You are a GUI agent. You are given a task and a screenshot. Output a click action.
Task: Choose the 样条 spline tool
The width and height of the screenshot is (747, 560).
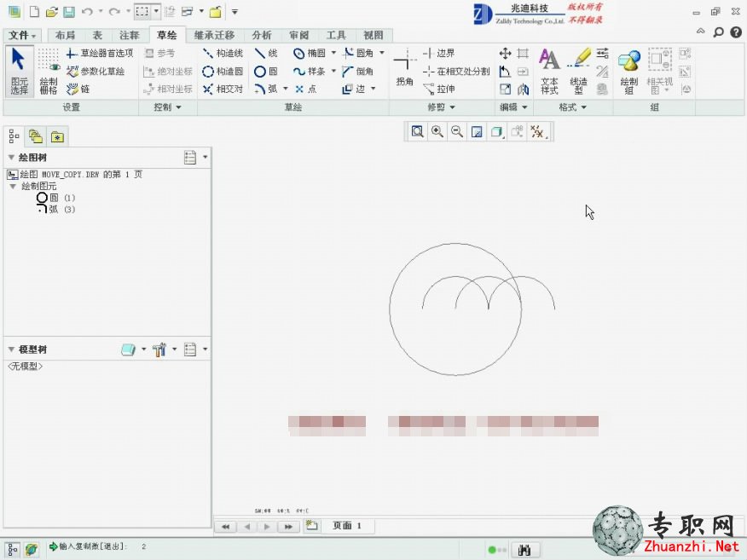pyautogui.click(x=310, y=71)
